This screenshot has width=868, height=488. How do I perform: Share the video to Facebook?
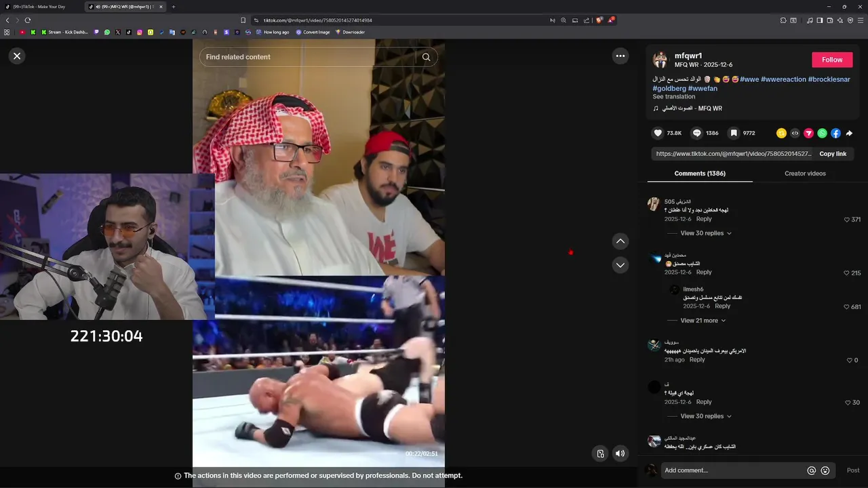click(x=835, y=134)
